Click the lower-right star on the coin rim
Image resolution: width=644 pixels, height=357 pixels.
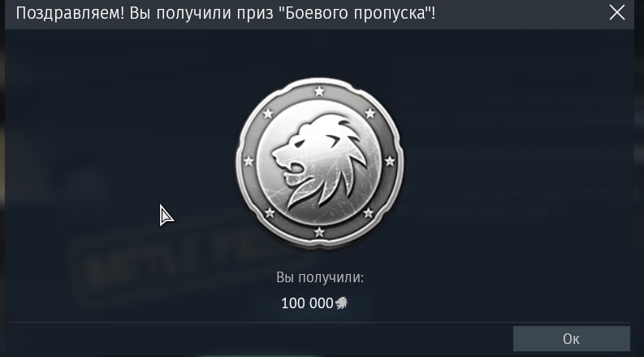pyautogui.click(x=369, y=212)
